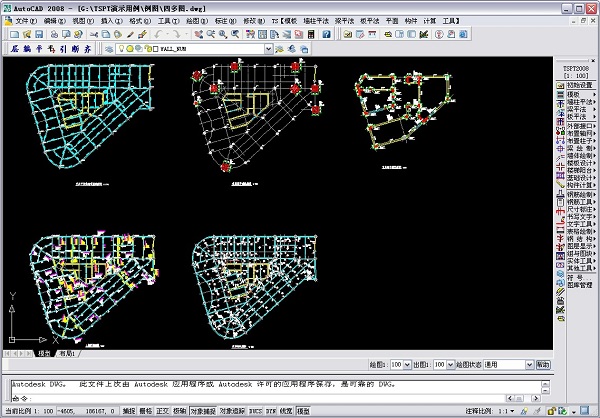The height and width of the screenshot is (418, 600).
Task: Click the Match Properties paintbrush icon
Action: tap(130, 34)
